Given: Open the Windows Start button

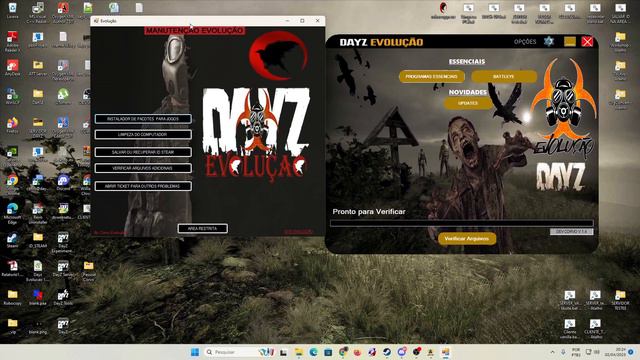Looking at the screenshot, I should pyautogui.click(x=195, y=352).
